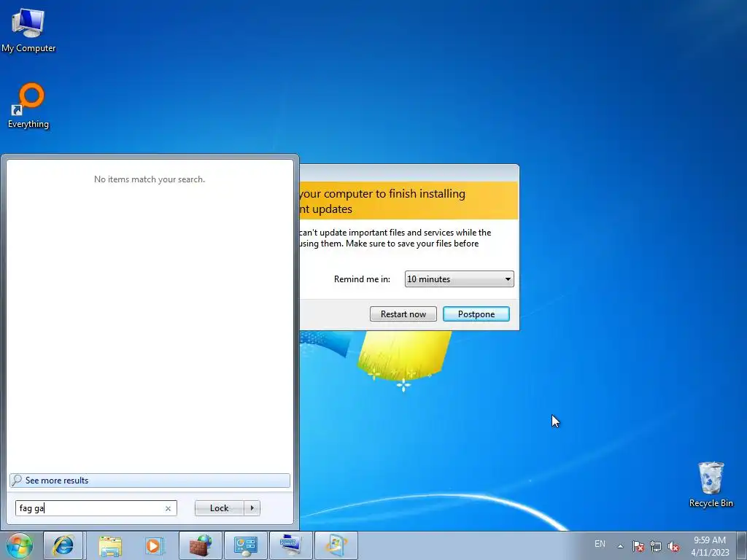Launch Internet Explorer from the taskbar

pos(63,545)
